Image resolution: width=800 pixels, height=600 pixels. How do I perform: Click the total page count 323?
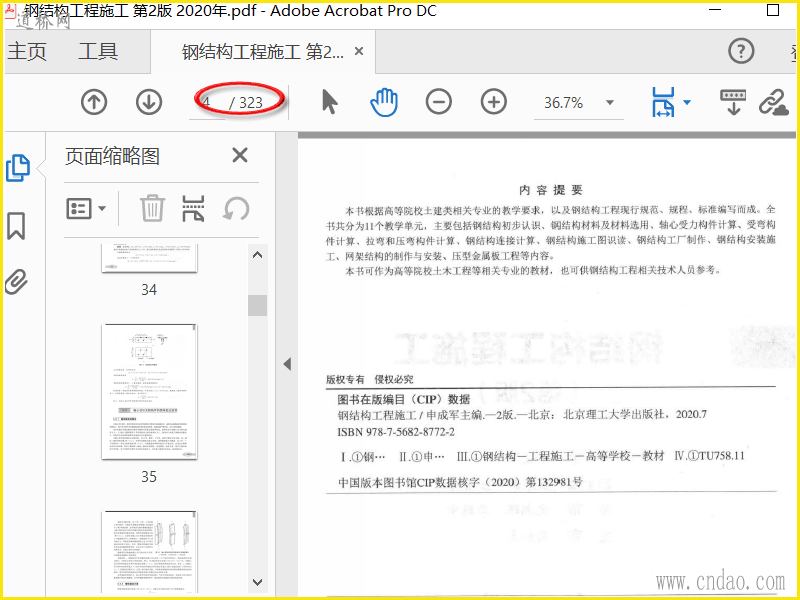[x=251, y=103]
